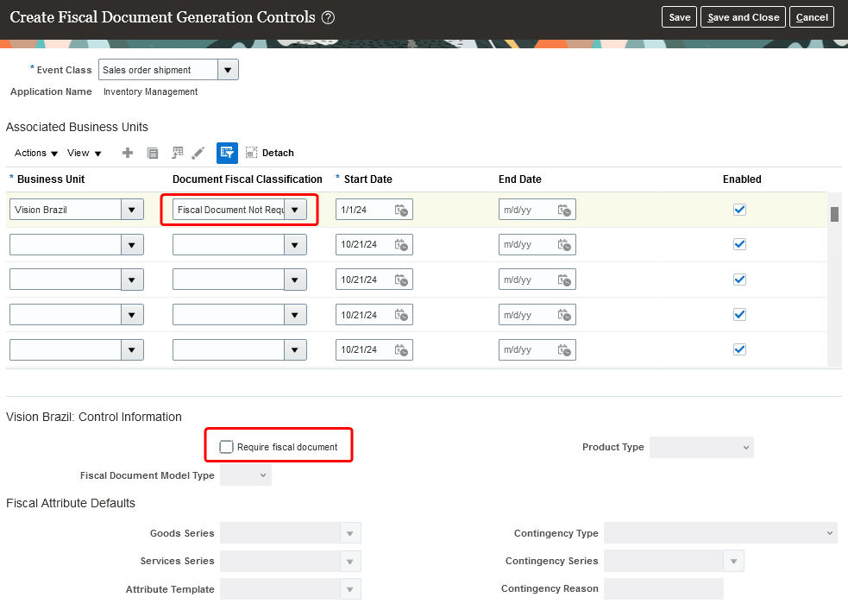Screen dimensions: 848x616
Task: Open Document Fiscal Classification dropdown in third row
Action: click(x=295, y=280)
